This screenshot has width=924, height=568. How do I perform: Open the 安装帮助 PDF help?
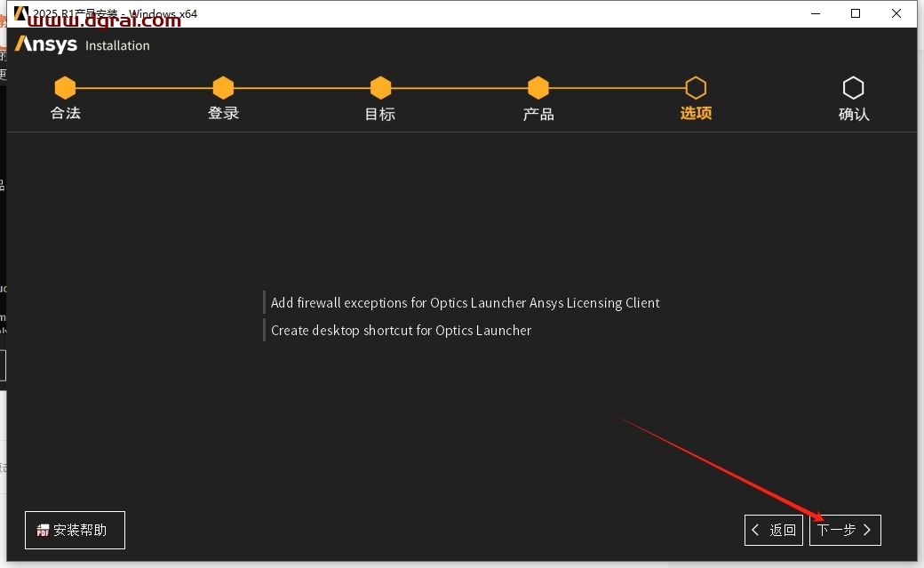pyautogui.click(x=75, y=531)
